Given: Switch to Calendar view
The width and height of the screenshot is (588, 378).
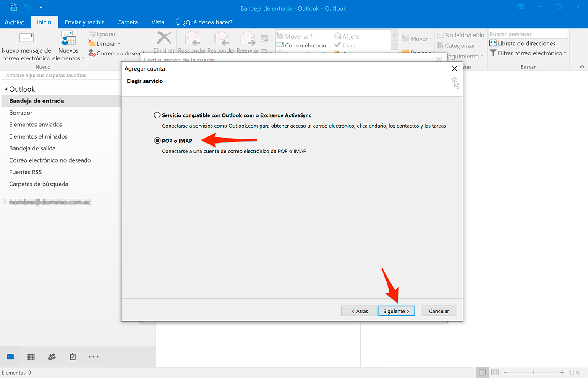Looking at the screenshot, I should tap(31, 356).
